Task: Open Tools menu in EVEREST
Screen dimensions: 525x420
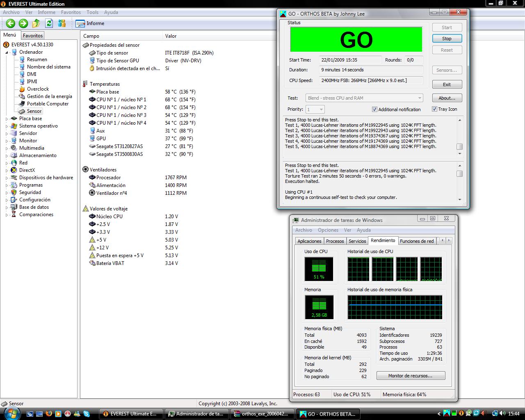Action: (x=92, y=12)
